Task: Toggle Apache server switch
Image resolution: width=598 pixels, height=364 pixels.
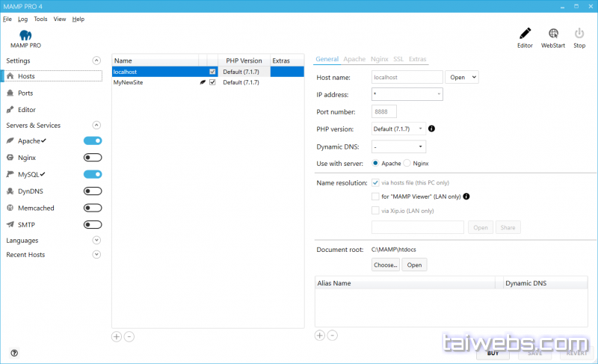Action: click(93, 141)
